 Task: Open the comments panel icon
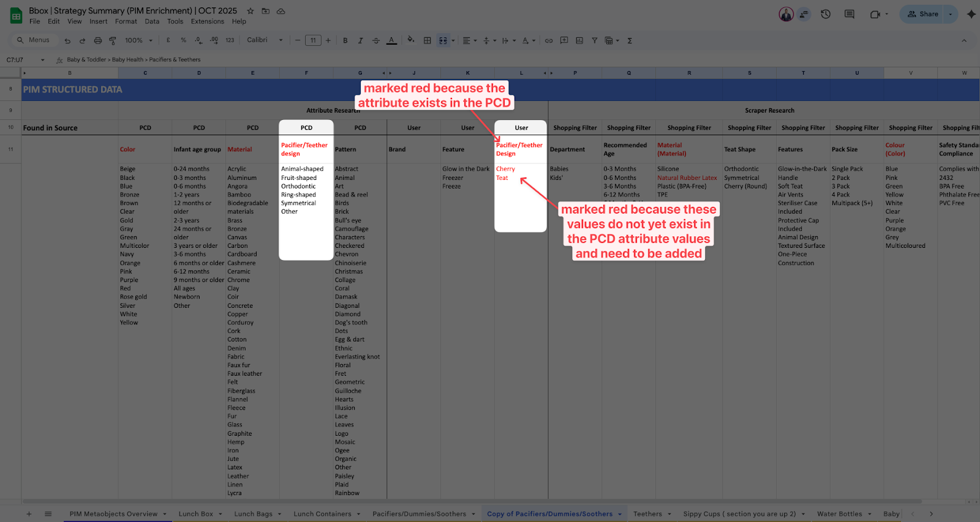[849, 14]
